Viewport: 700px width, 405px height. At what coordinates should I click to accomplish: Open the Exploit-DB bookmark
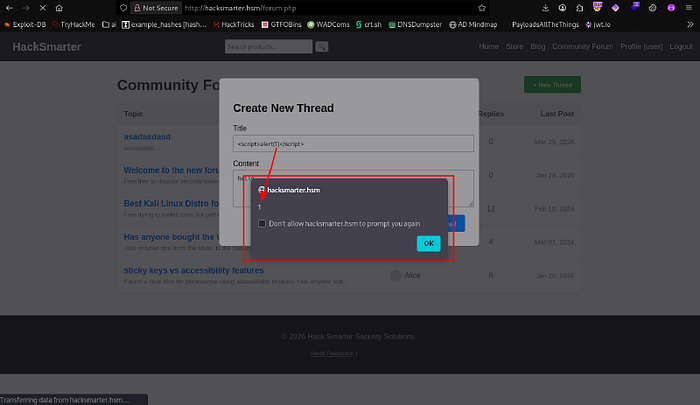coord(25,25)
